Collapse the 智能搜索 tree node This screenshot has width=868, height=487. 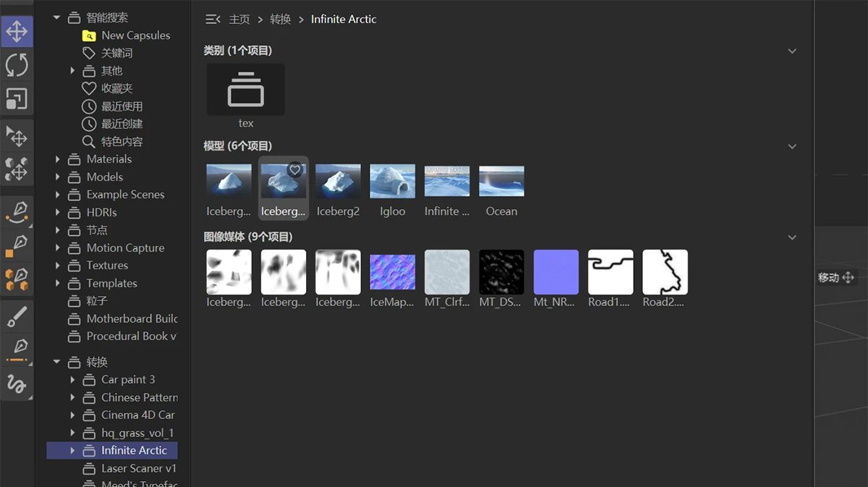pos(57,17)
